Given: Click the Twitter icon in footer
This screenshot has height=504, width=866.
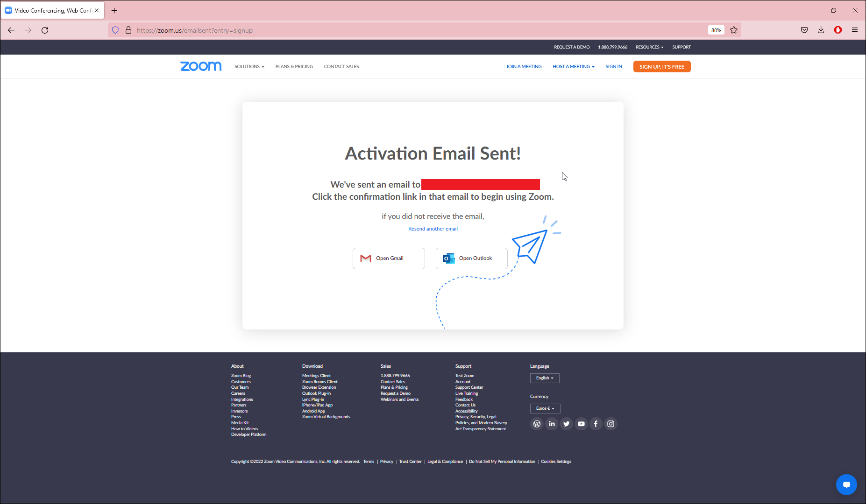Looking at the screenshot, I should click(x=567, y=424).
